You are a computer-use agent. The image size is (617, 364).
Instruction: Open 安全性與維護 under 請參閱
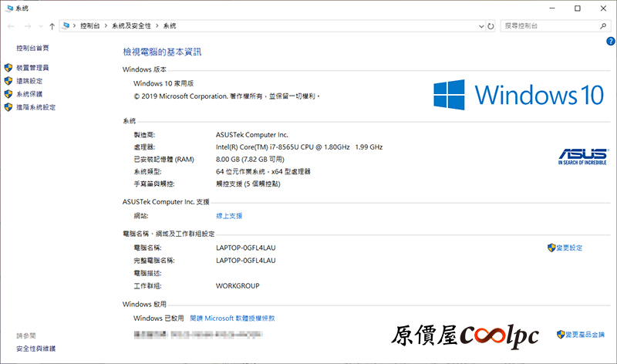[x=35, y=349]
